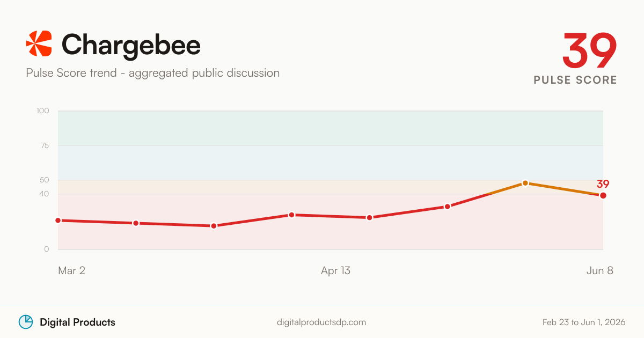Image resolution: width=644 pixels, height=338 pixels.
Task: Click the Chargebee orange pinwheel logo icon
Action: click(x=39, y=44)
